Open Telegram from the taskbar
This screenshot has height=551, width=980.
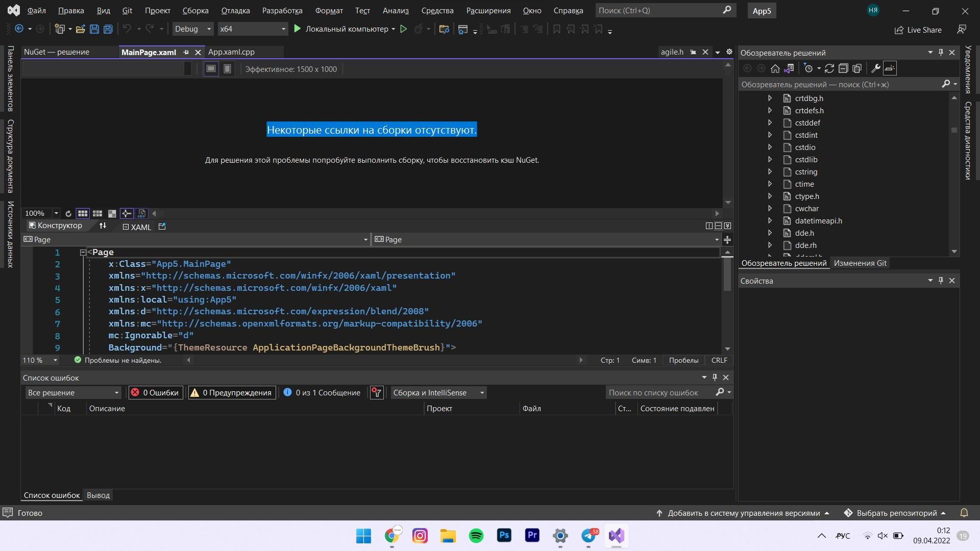(x=589, y=536)
